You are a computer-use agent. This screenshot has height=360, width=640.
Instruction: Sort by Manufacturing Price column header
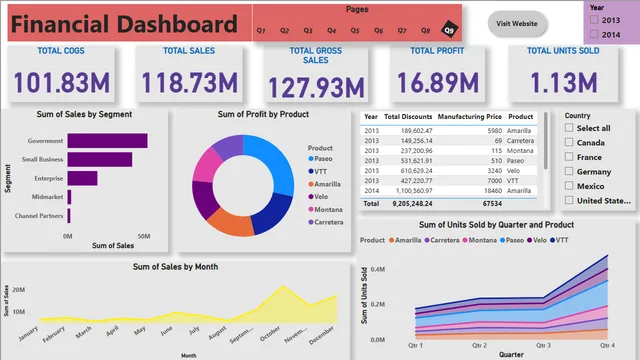point(470,117)
